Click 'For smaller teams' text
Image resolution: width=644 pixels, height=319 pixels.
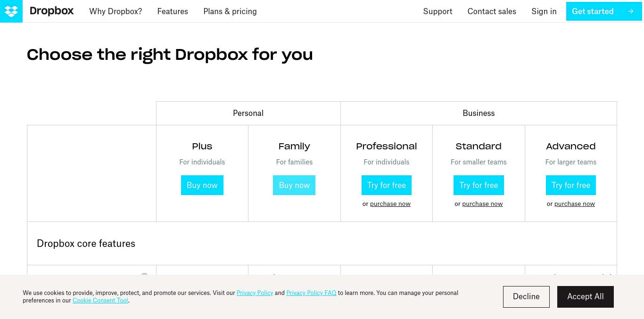coord(479,162)
